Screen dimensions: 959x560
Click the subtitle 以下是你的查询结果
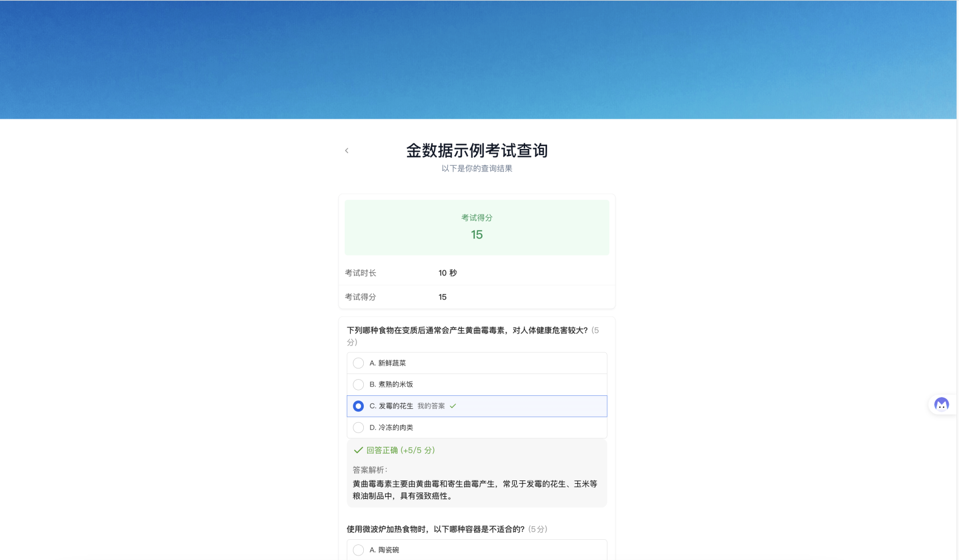click(476, 169)
